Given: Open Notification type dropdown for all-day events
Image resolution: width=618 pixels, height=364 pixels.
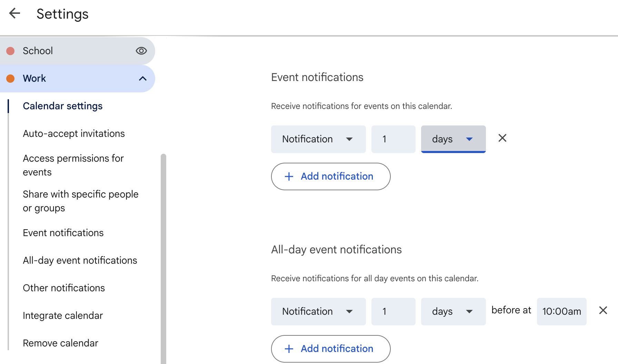Looking at the screenshot, I should (318, 312).
